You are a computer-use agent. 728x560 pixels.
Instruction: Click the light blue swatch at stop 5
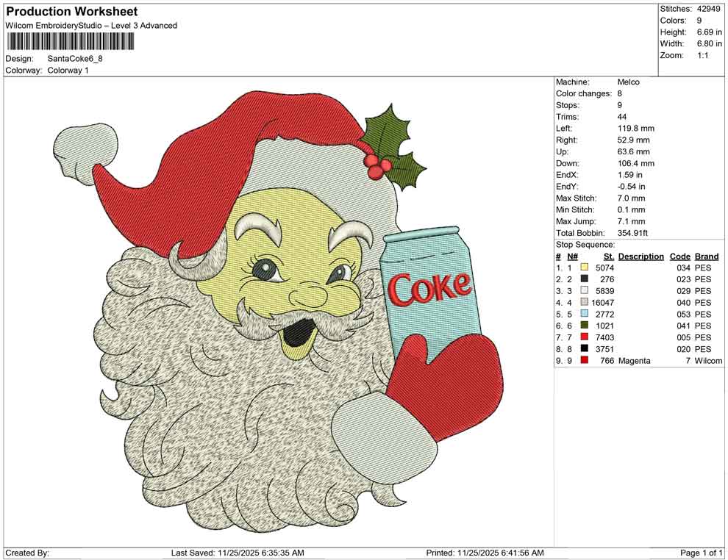tap(585, 314)
